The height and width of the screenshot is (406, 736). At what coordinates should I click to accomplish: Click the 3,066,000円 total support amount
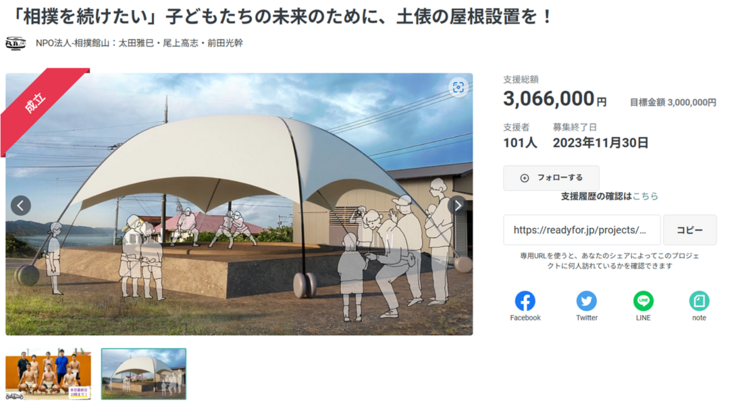555,99
